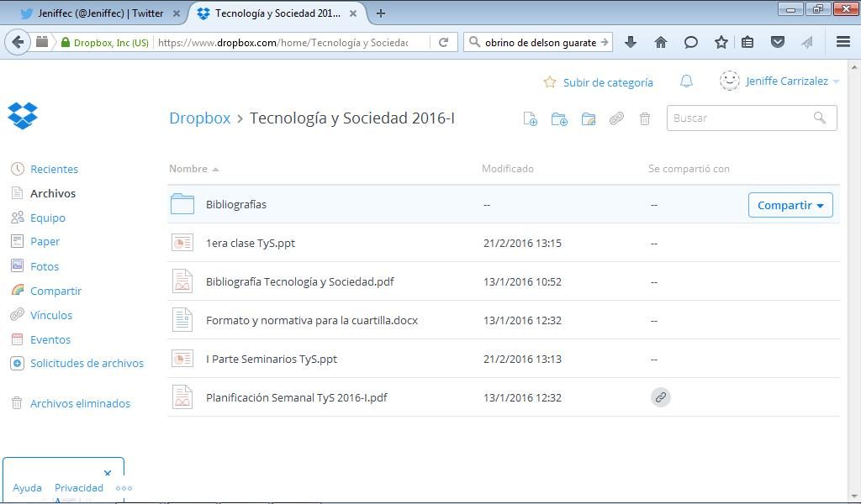
Task: Create a new folder with the folder-plus icon
Action: tap(559, 118)
